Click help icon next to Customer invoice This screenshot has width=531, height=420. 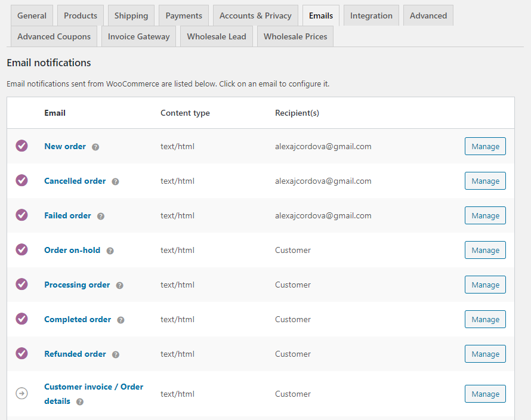[80, 402]
